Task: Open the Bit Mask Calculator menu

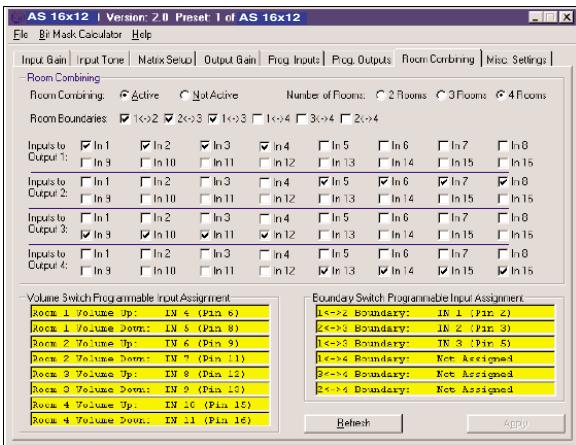Action: click(x=80, y=35)
